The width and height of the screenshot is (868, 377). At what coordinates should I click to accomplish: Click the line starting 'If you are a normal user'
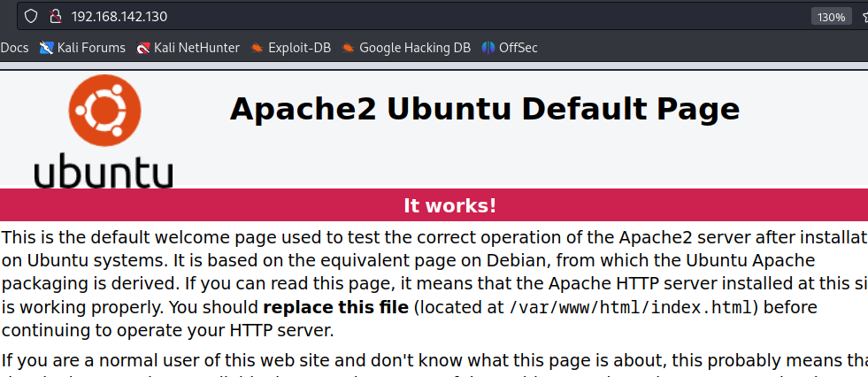click(434, 361)
